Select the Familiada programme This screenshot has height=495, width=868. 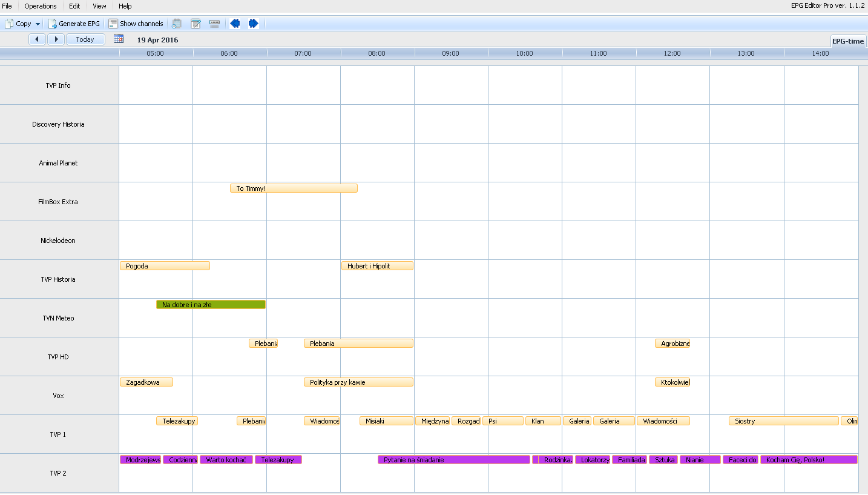[630, 460]
